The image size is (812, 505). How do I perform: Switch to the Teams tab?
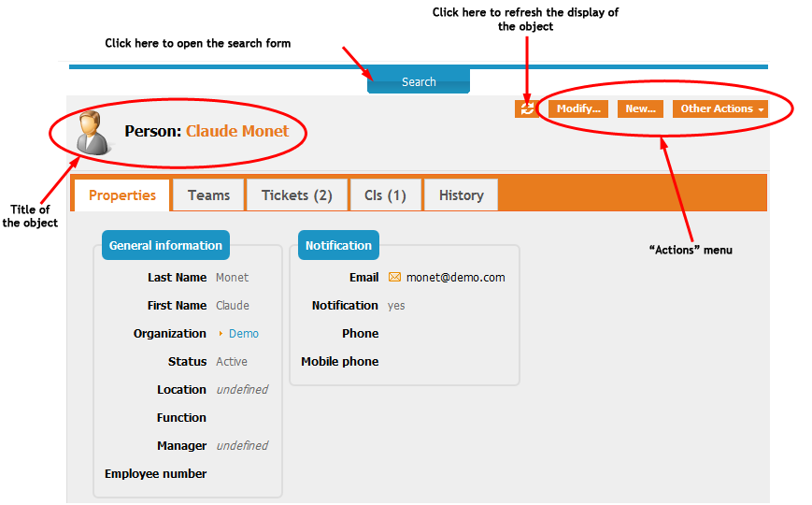(208, 195)
